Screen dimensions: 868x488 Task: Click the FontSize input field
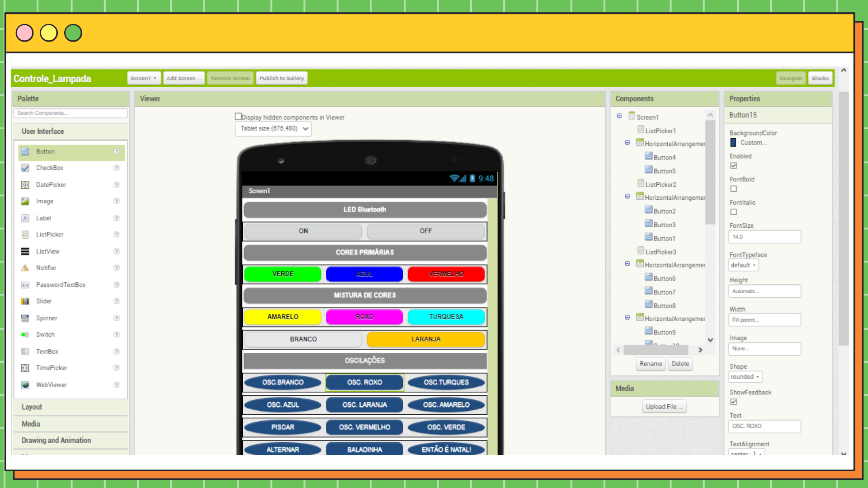click(x=764, y=237)
